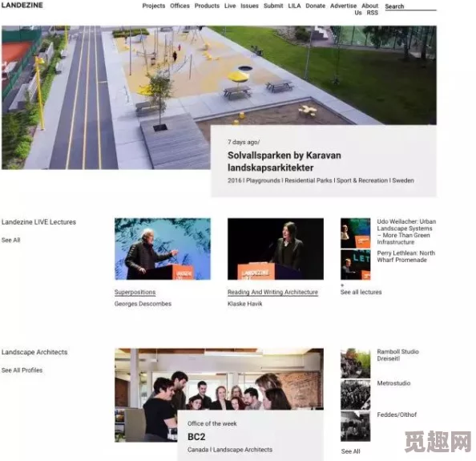Filter by Landscape Architects tag under BC2

[243, 450]
